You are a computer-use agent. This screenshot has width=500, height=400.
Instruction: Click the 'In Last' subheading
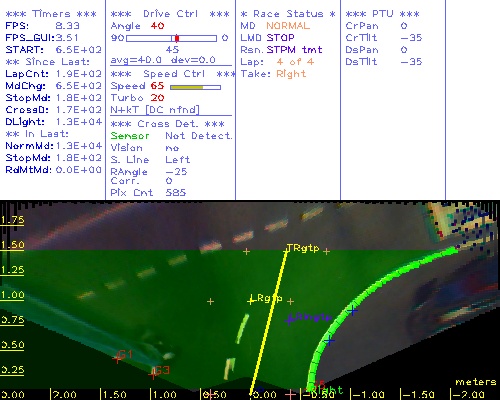point(37,134)
